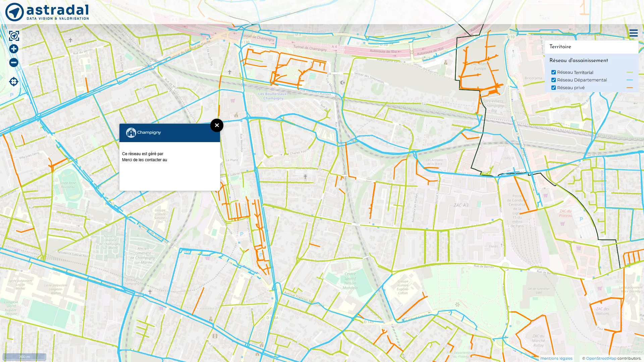Reset map to the full extent view
The image size is (644, 362).
[14, 36]
